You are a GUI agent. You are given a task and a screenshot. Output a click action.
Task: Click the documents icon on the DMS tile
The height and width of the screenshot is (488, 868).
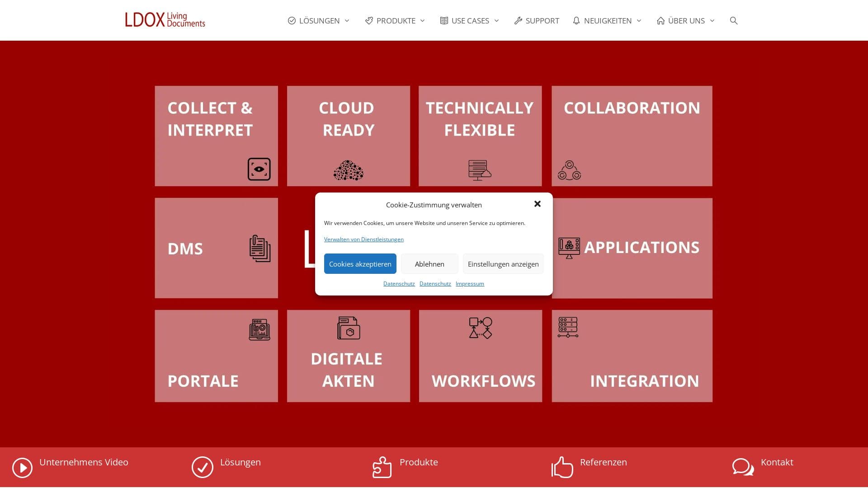[x=259, y=248]
